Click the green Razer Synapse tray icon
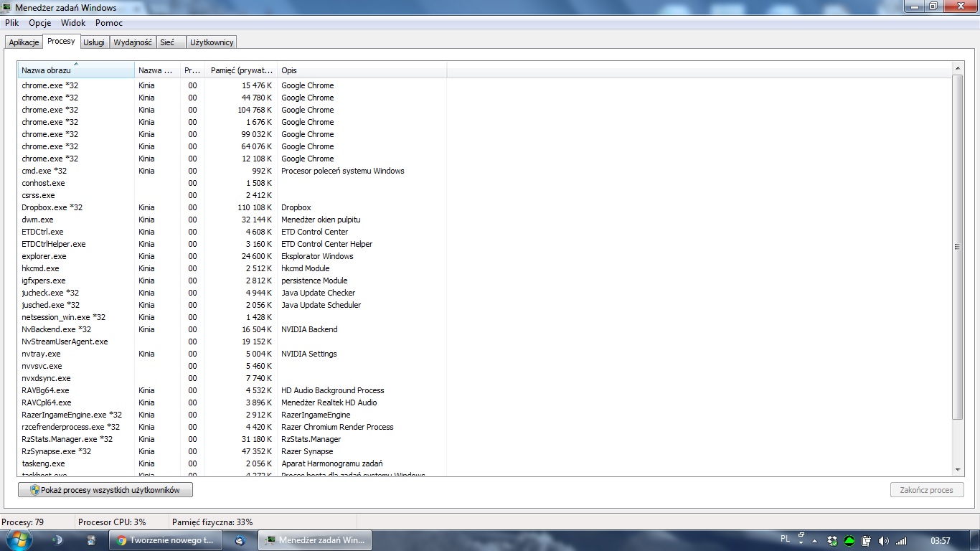Image resolution: width=980 pixels, height=551 pixels. click(849, 541)
